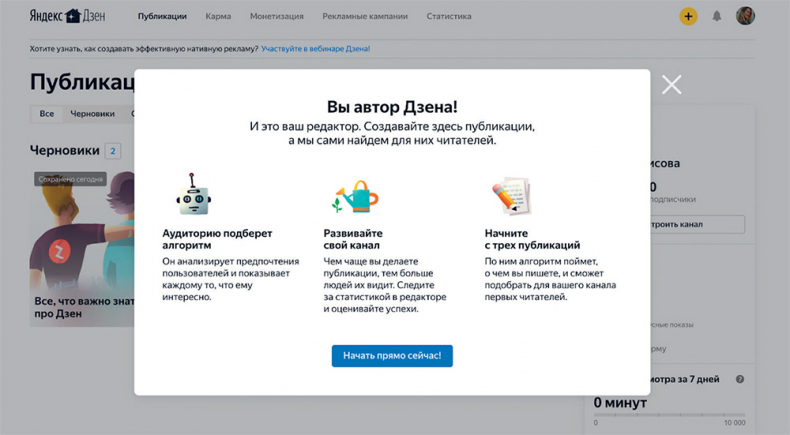Image resolution: width=790 pixels, height=435 pixels.
Task: Select the Статистика menu item
Action: (x=449, y=17)
